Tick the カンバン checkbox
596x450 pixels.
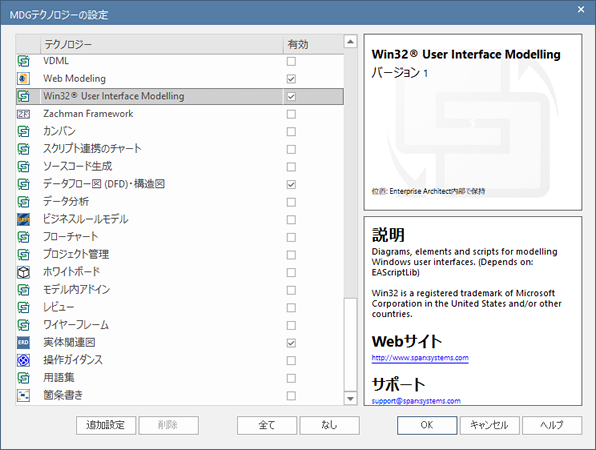click(x=291, y=132)
